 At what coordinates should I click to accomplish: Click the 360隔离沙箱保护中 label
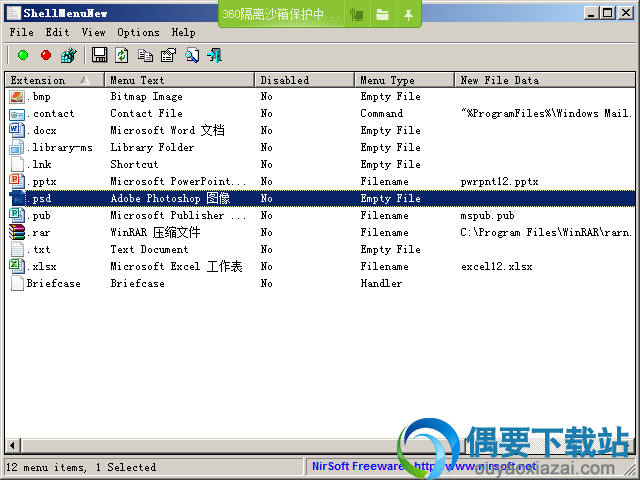(281, 15)
